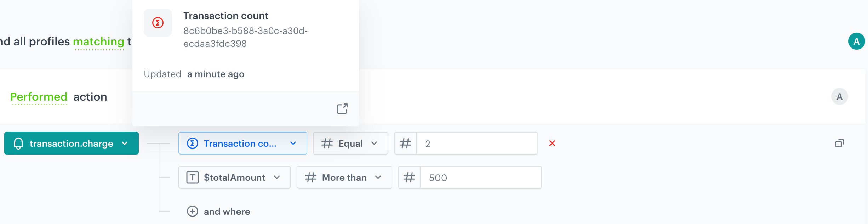Open the transaction.charge event dropdown
Image resolution: width=868 pixels, height=224 pixels.
pyautogui.click(x=124, y=144)
